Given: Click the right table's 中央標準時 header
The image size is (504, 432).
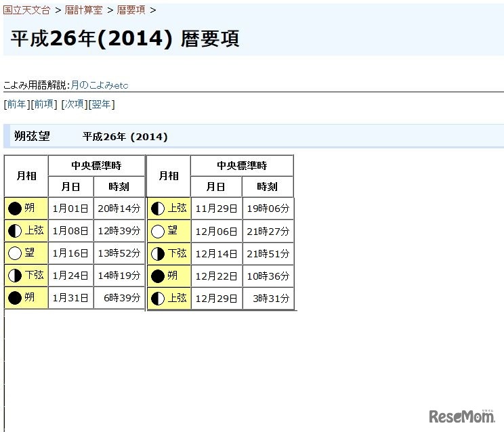Looking at the screenshot, I should 242,165.
